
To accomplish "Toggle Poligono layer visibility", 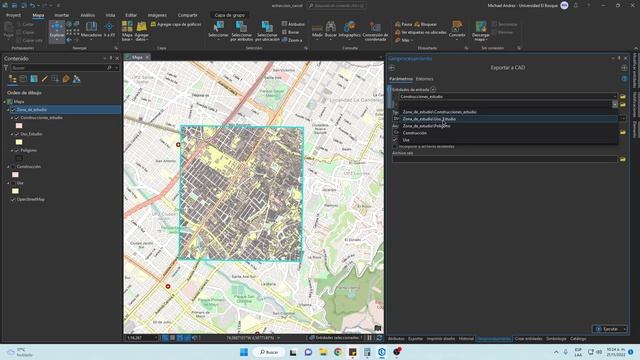I will (17, 151).
